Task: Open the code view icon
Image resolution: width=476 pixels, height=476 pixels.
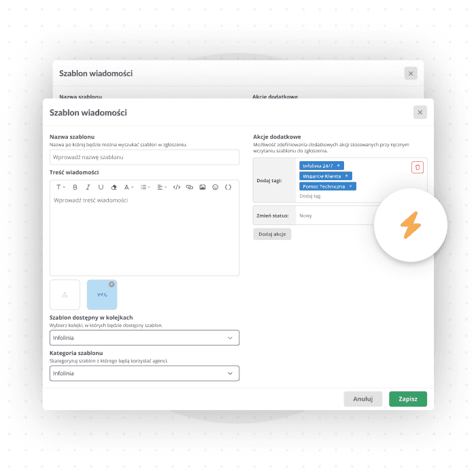Action: click(177, 187)
